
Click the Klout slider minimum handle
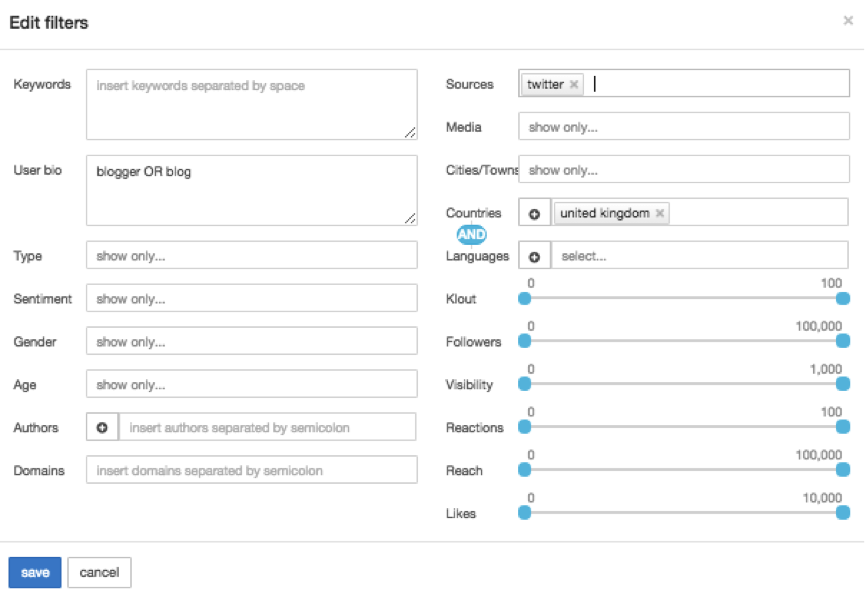point(524,298)
